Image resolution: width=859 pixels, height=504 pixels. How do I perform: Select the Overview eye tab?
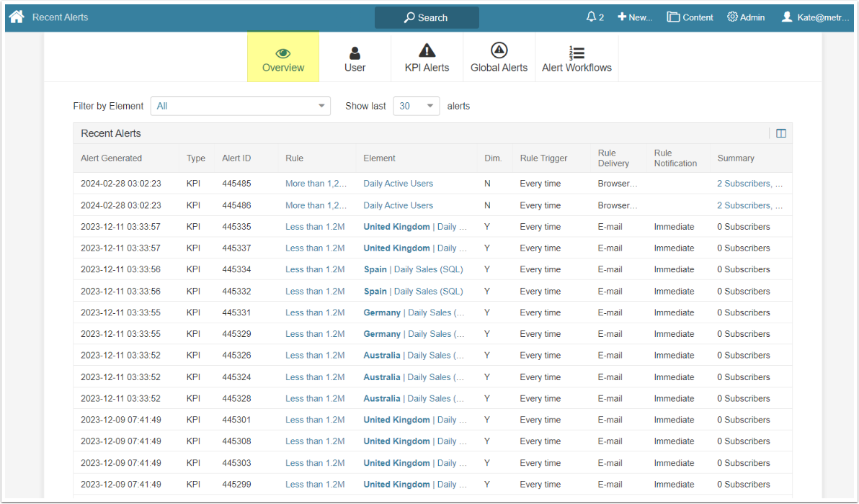point(283,58)
